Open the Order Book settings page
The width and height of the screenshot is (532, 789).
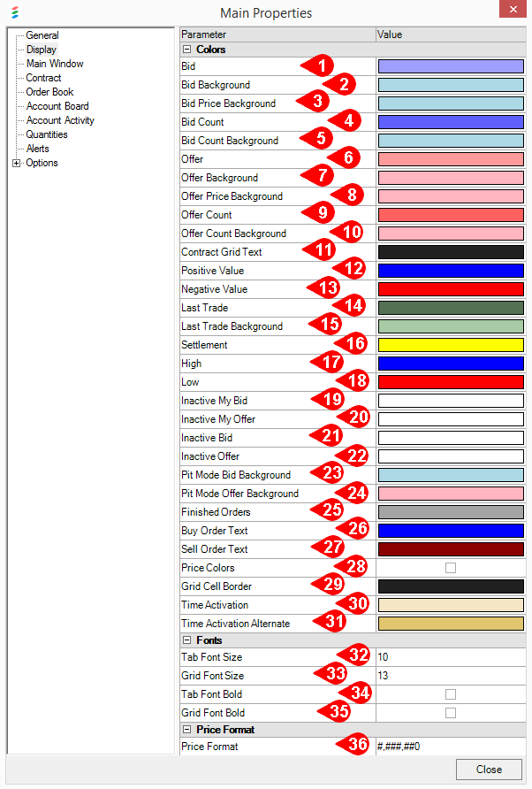tap(49, 92)
